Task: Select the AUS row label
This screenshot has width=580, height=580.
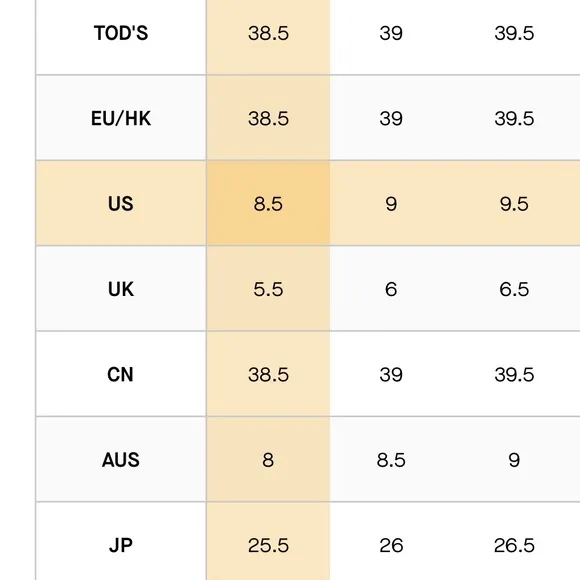Action: tap(121, 460)
